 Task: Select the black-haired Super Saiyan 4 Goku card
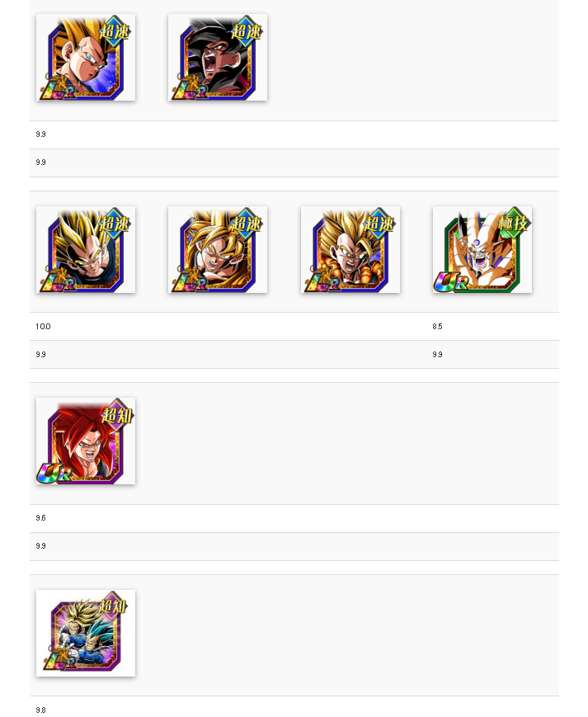coord(218,57)
